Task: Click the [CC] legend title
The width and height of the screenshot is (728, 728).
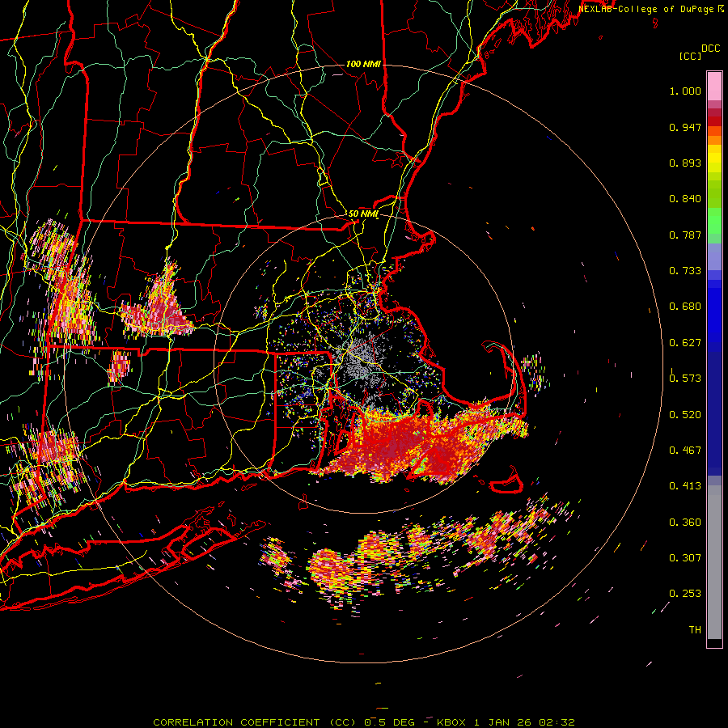Action: pyautogui.click(x=690, y=56)
